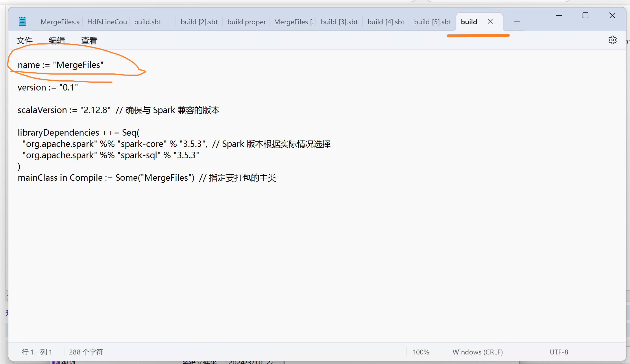
Task: Click the 100% zoom level indicator
Action: 421,352
